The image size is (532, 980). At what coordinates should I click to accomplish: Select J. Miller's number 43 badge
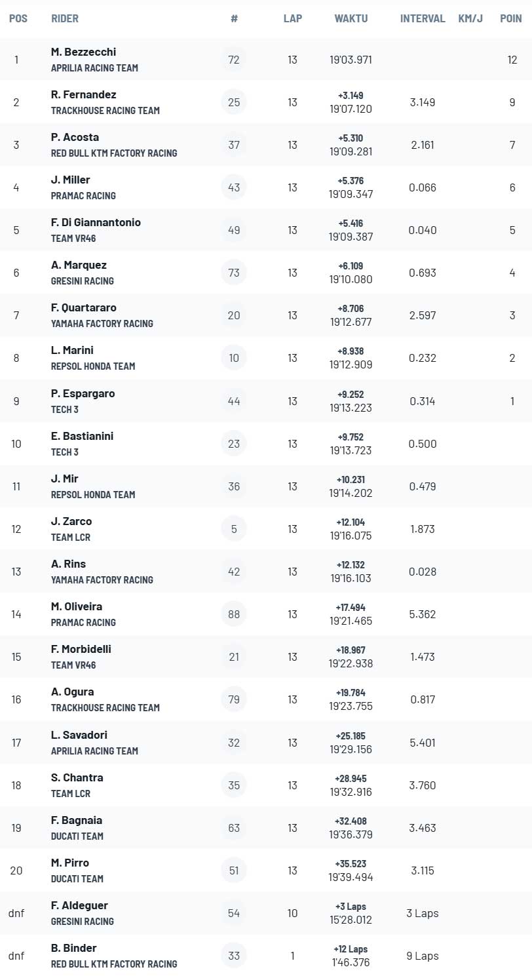coord(234,187)
